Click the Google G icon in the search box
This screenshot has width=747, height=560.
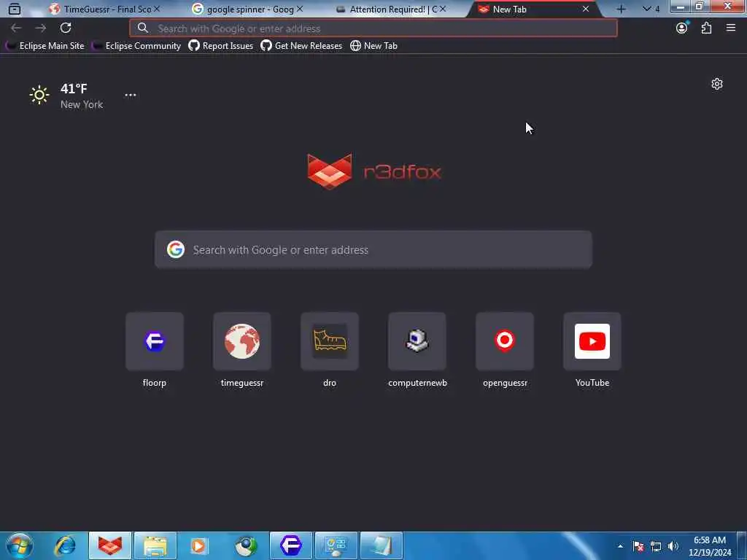click(176, 249)
